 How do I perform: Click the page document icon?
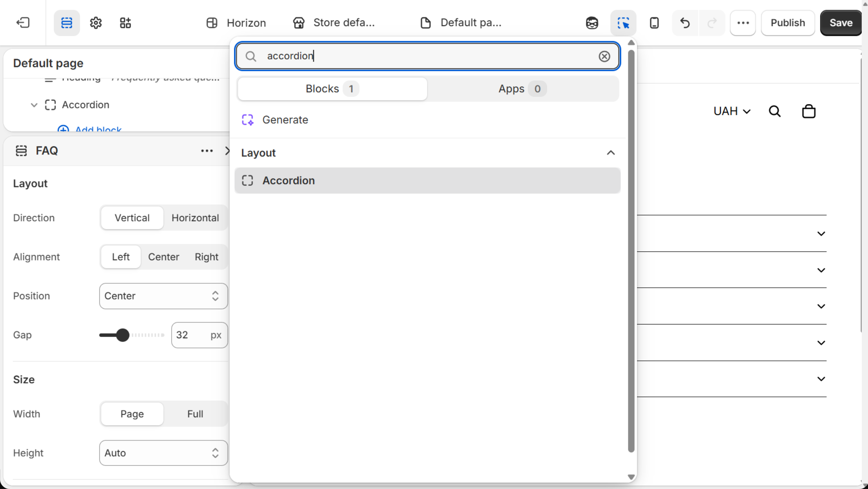coord(426,23)
